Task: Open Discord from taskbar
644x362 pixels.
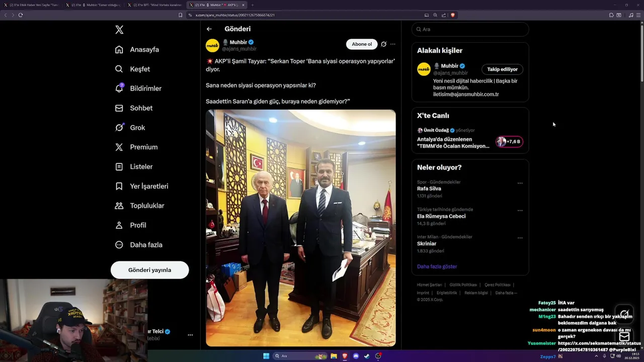Action: coord(356,356)
